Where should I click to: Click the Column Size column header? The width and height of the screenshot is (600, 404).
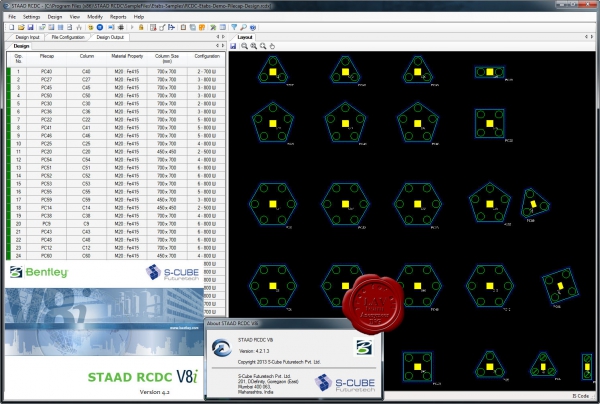click(x=167, y=58)
